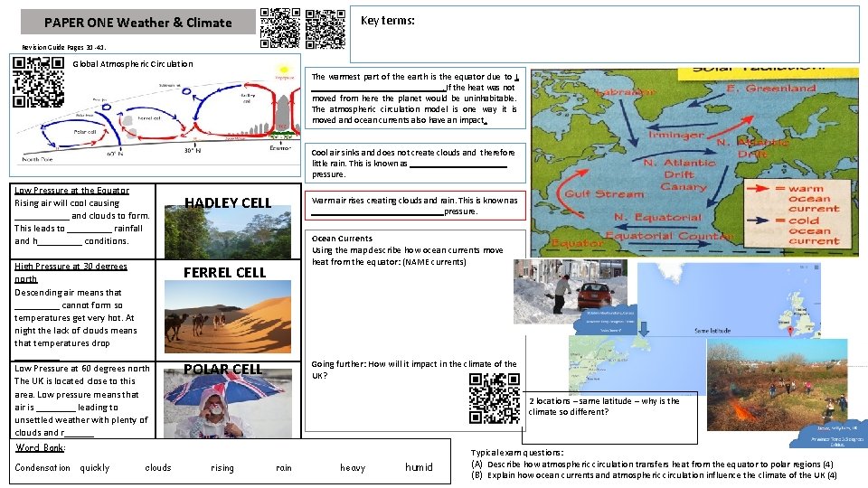Screen dimensions: 868x488
Task: Click the High Pressure at 30 degrees heading
Action: [x=71, y=273]
